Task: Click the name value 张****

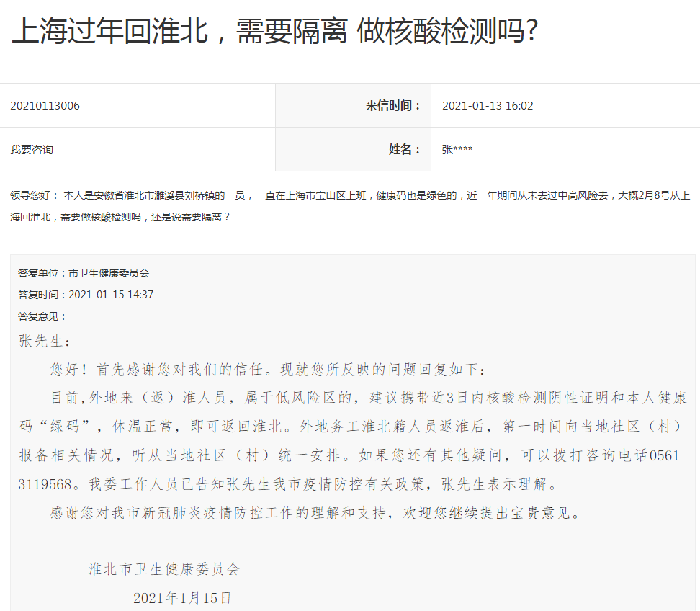Action: click(457, 150)
